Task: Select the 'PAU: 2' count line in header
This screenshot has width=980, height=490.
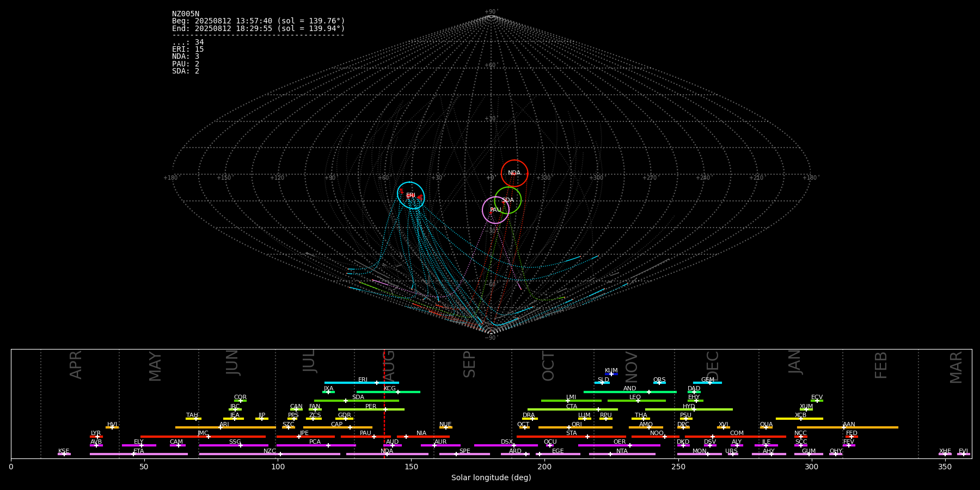Action: pos(186,64)
